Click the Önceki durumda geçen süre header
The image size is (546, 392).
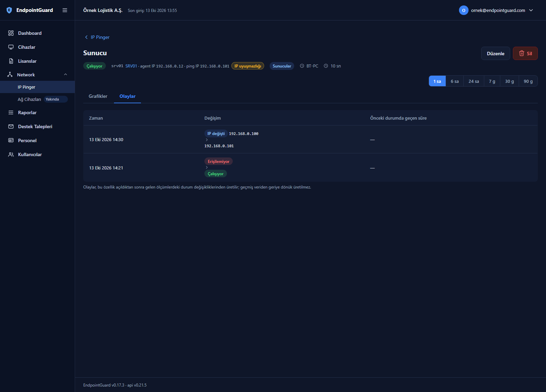click(x=398, y=118)
